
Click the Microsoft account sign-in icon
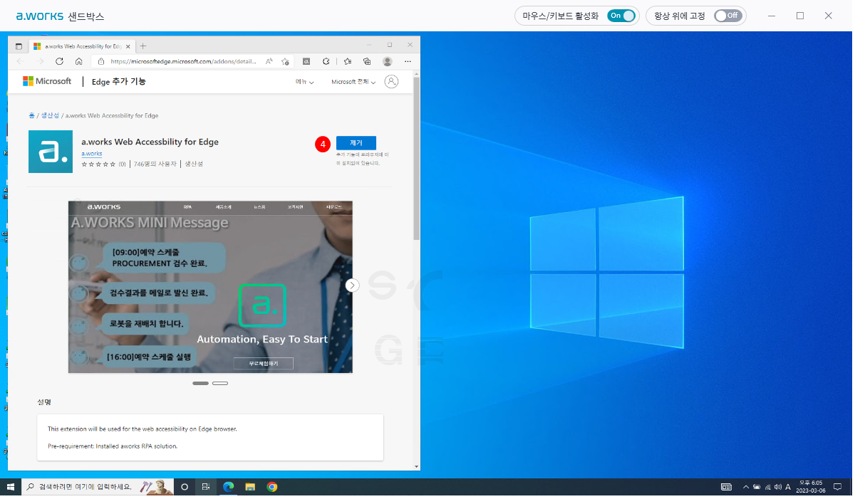[391, 82]
